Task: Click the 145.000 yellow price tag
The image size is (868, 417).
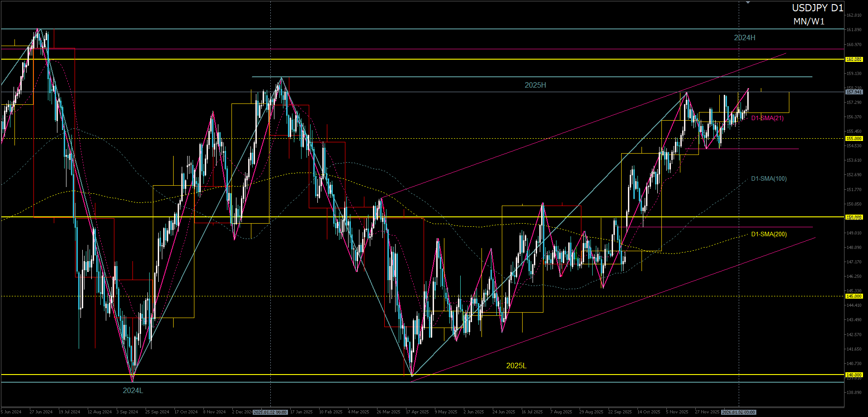Action: [854, 296]
